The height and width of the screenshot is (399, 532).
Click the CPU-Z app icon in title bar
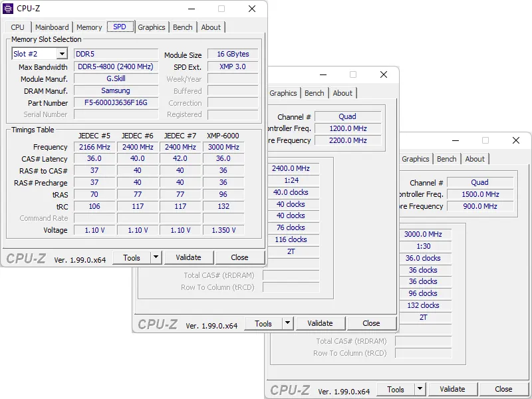tap(9, 9)
